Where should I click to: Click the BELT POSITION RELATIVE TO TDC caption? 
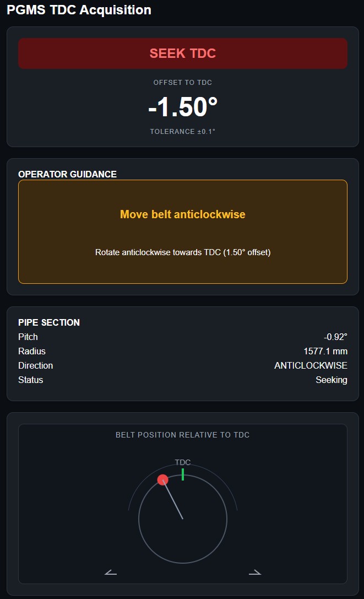tap(183, 435)
